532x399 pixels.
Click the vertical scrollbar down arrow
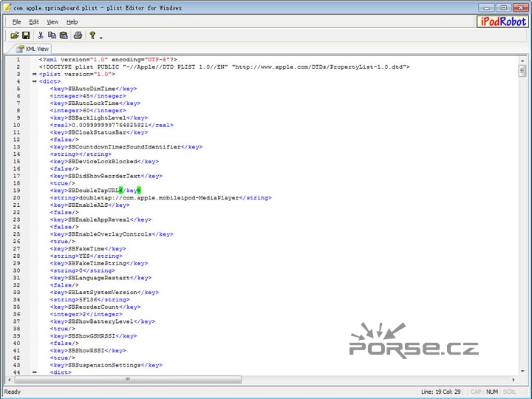522,371
